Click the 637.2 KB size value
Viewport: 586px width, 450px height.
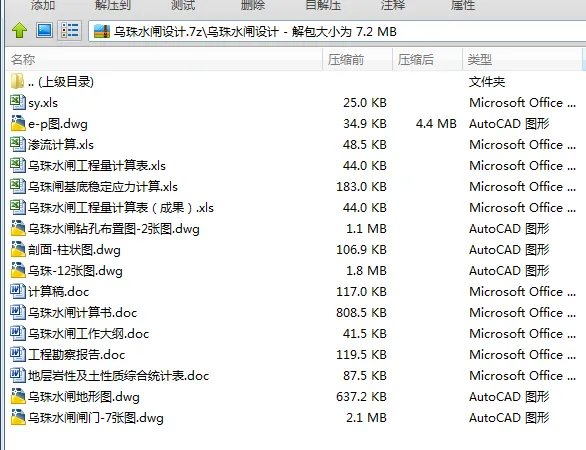tap(361, 397)
